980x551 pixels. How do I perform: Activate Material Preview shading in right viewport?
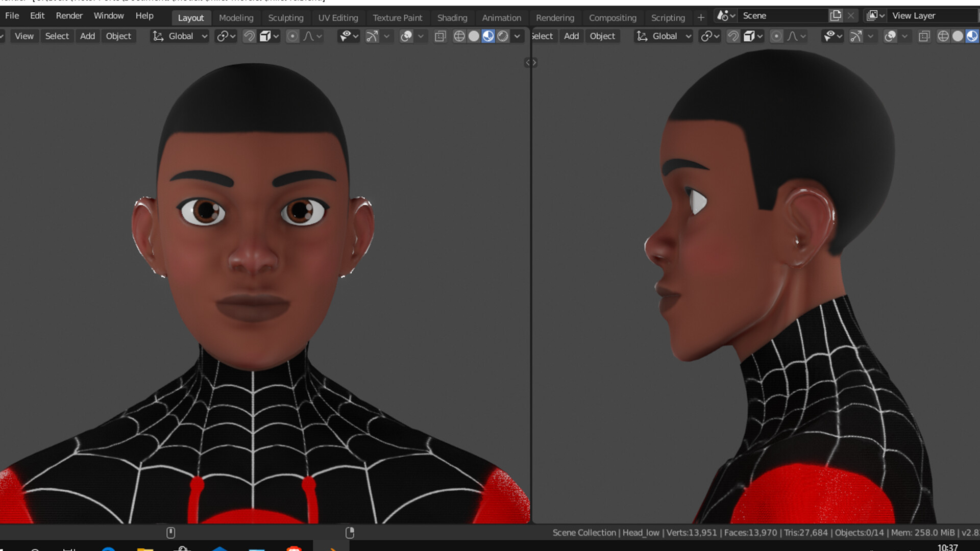coord(972,36)
